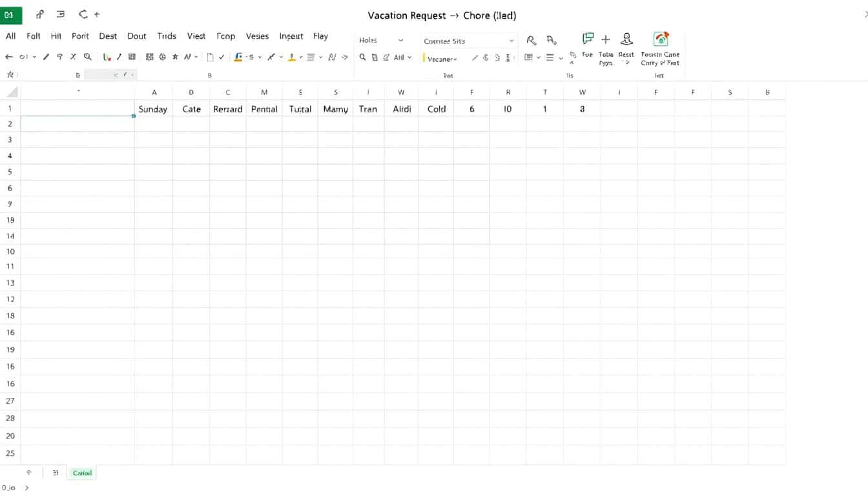The width and height of the screenshot is (868, 496).
Task: Open the Vacaner dropdown
Action: click(442, 59)
